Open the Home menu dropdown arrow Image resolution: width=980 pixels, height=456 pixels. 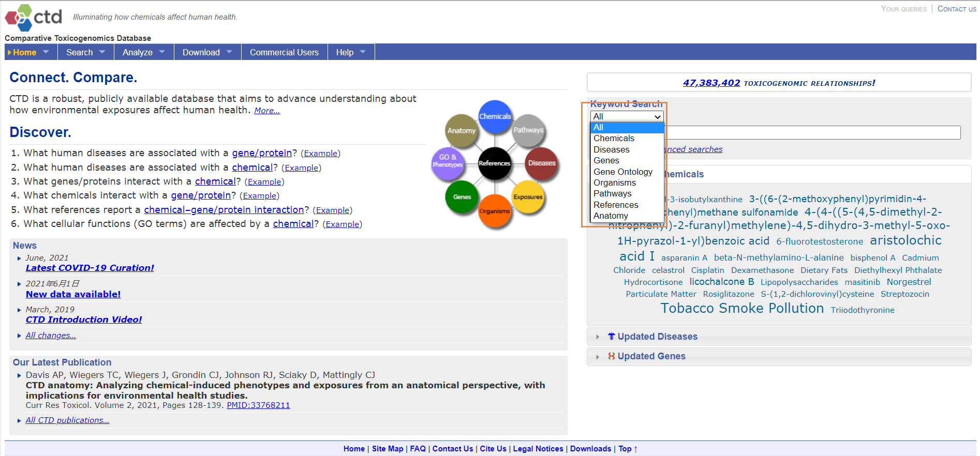click(46, 52)
